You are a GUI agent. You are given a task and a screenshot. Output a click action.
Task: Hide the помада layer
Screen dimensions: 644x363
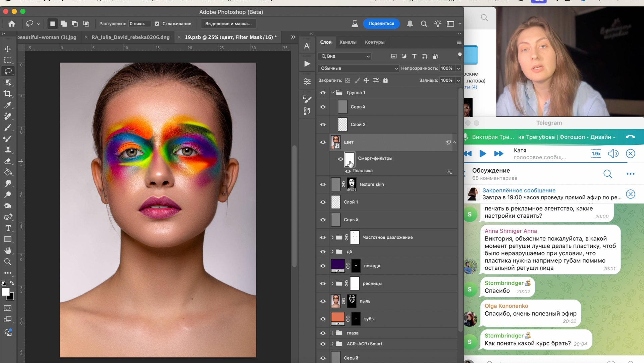[323, 266]
